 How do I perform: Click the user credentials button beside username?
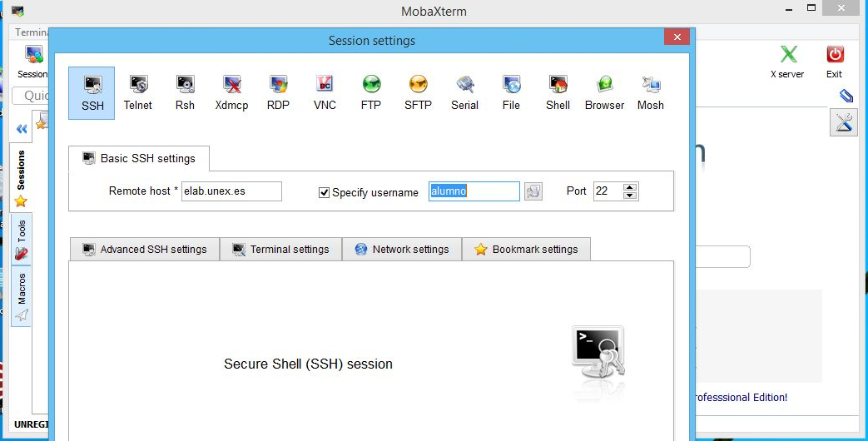[533, 191]
